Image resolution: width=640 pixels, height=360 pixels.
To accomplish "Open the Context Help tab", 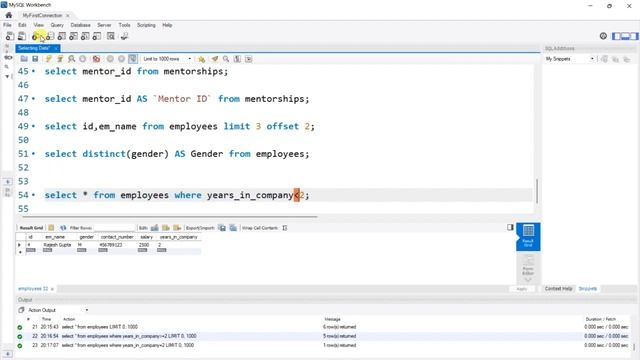I will (x=558, y=289).
